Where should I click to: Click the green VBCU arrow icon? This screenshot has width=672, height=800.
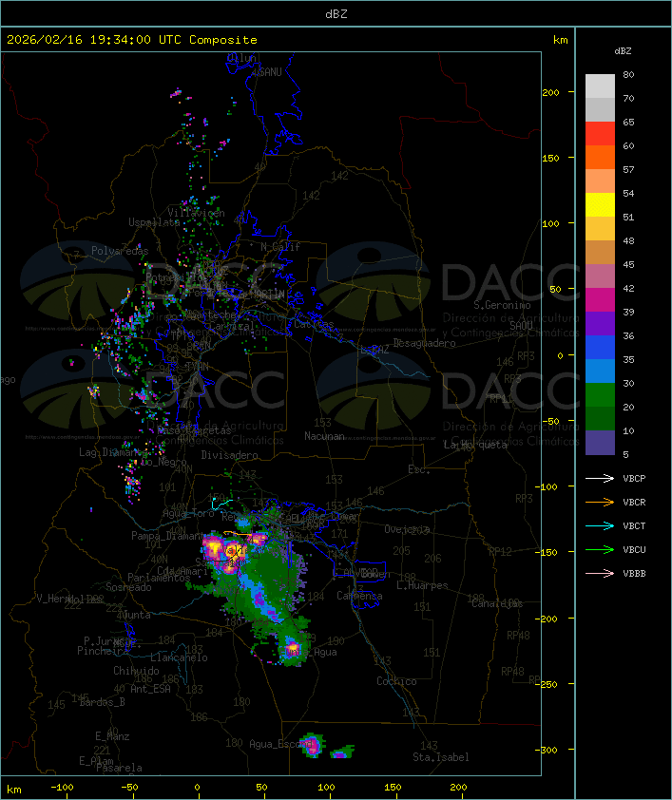pos(600,549)
